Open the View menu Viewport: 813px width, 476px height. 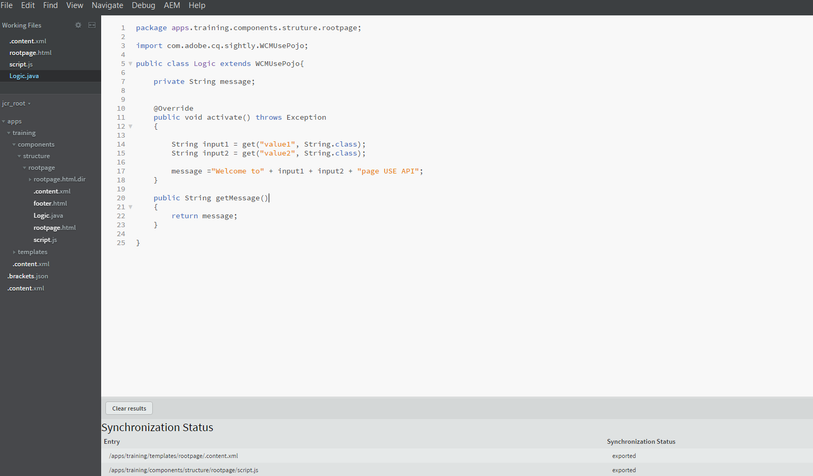[75, 5]
